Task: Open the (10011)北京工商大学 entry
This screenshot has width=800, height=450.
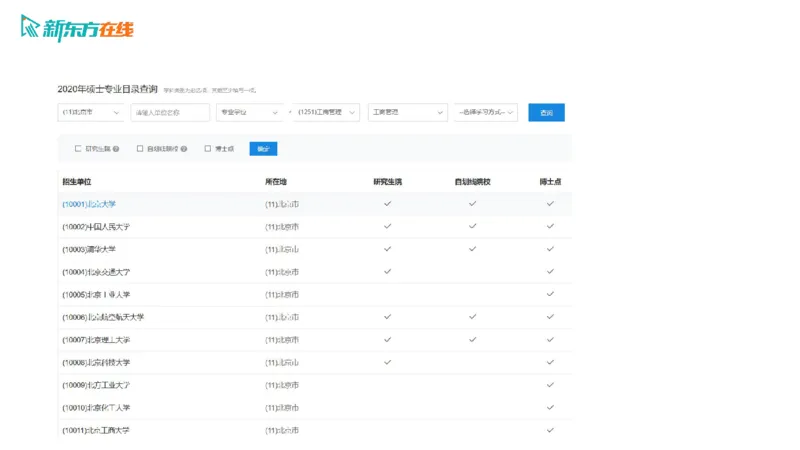Action: point(96,431)
